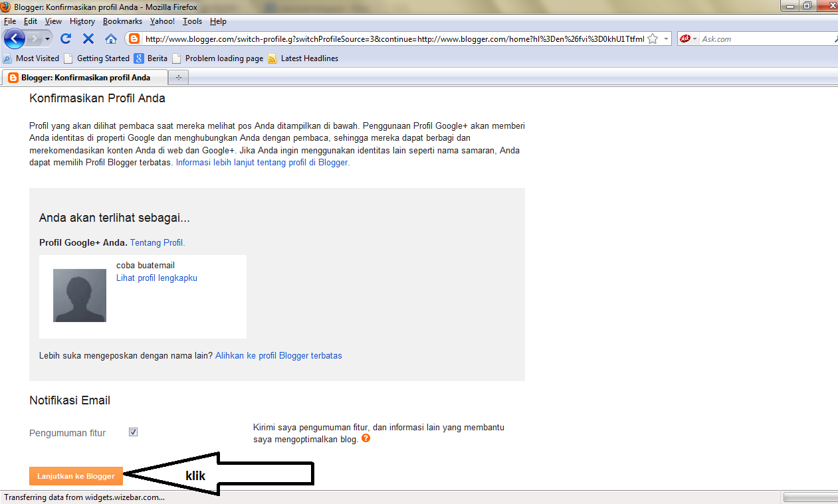
Task: Click the status bar Transferring data message
Action: coord(84,497)
